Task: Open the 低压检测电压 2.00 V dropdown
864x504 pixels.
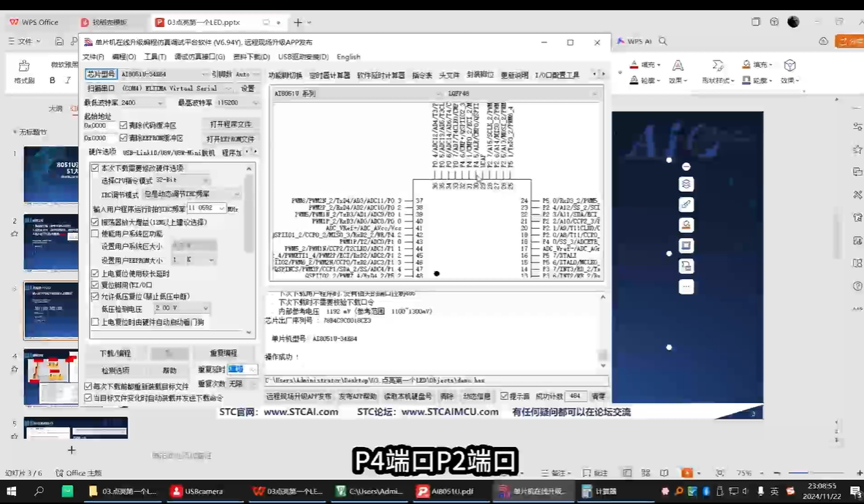Action: (205, 308)
